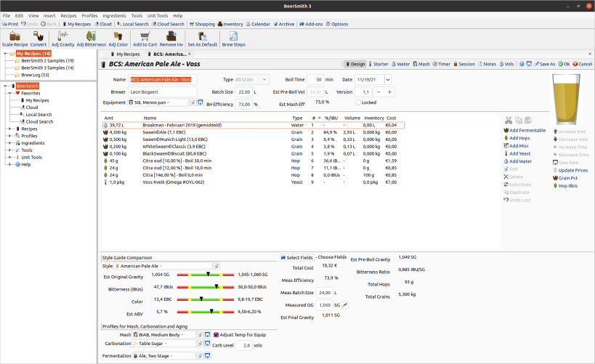Expand the Ingredients tree node
This screenshot has height=364, width=595.
click(10, 143)
